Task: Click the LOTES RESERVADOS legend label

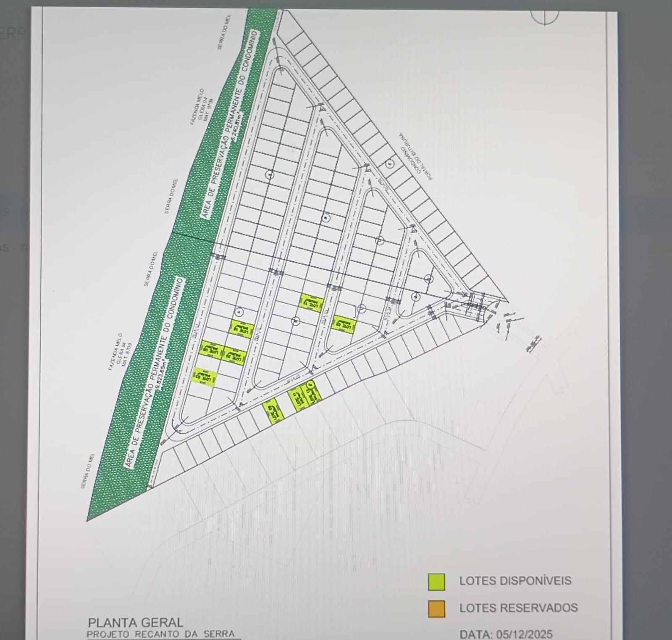Action: (518, 608)
